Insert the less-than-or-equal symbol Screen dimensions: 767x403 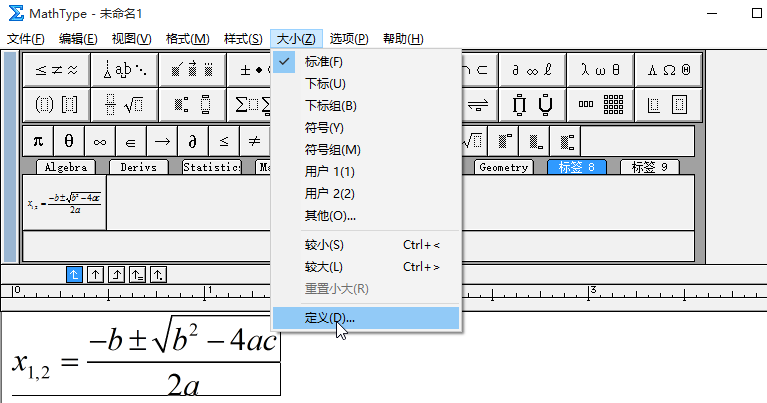click(x=223, y=141)
